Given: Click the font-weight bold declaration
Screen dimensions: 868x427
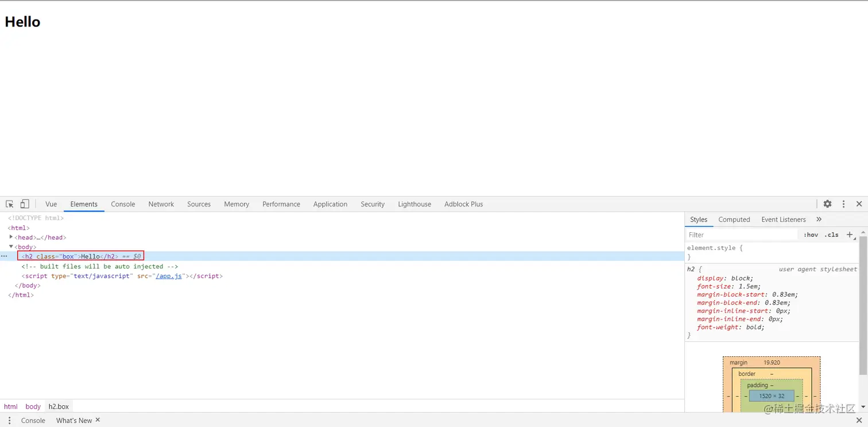Looking at the screenshot, I should (x=731, y=327).
